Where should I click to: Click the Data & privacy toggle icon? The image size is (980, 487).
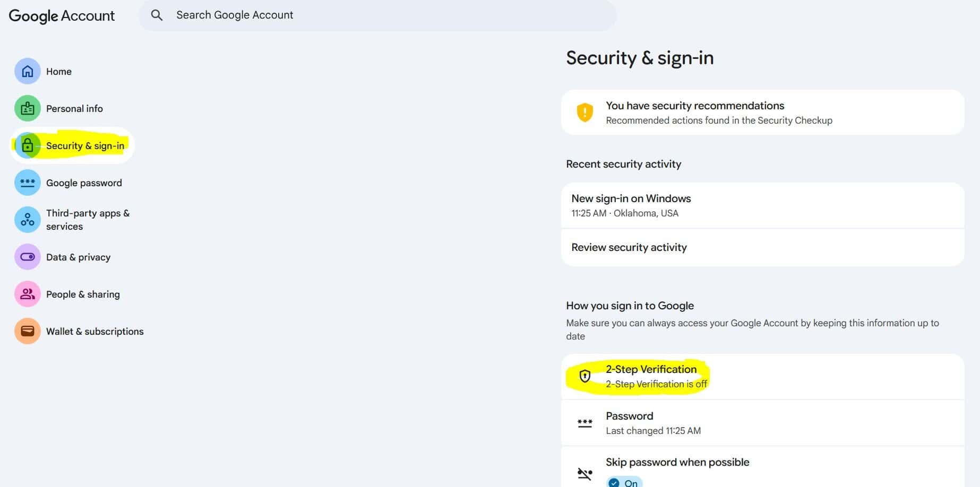(x=28, y=257)
